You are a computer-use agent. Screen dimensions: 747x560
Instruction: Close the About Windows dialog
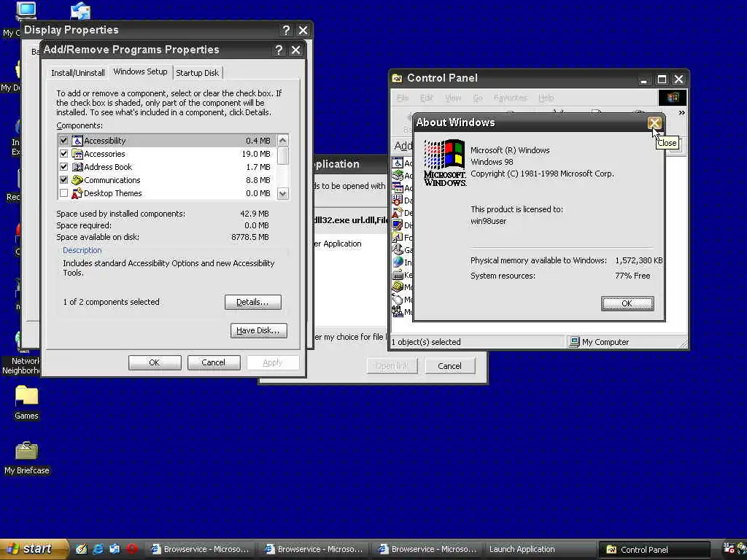tap(654, 122)
